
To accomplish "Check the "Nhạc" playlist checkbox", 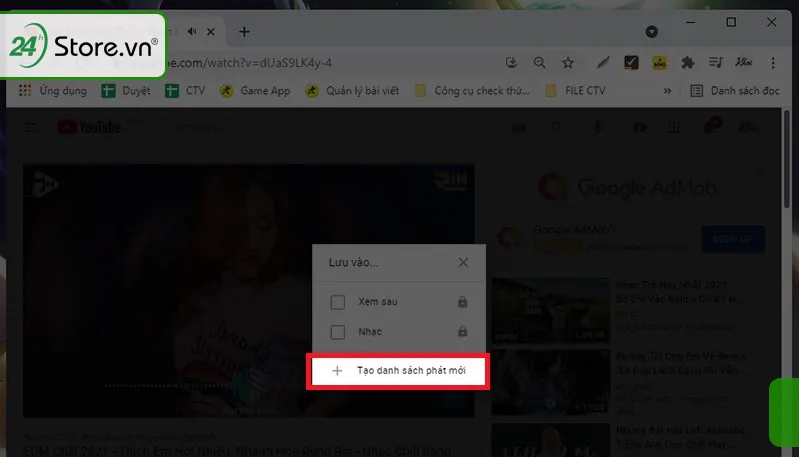I will [338, 332].
